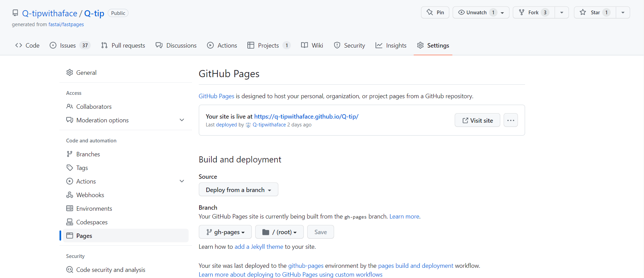
Task: Click the eye icon on Unwatch
Action: point(462,12)
